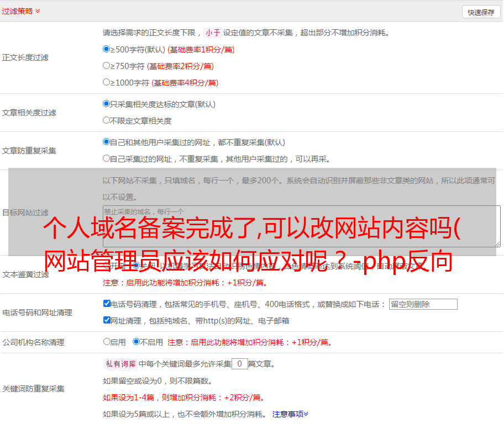504x424 pixels.
Task: Click the 小于 highlighted tag
Action: [x=213, y=33]
